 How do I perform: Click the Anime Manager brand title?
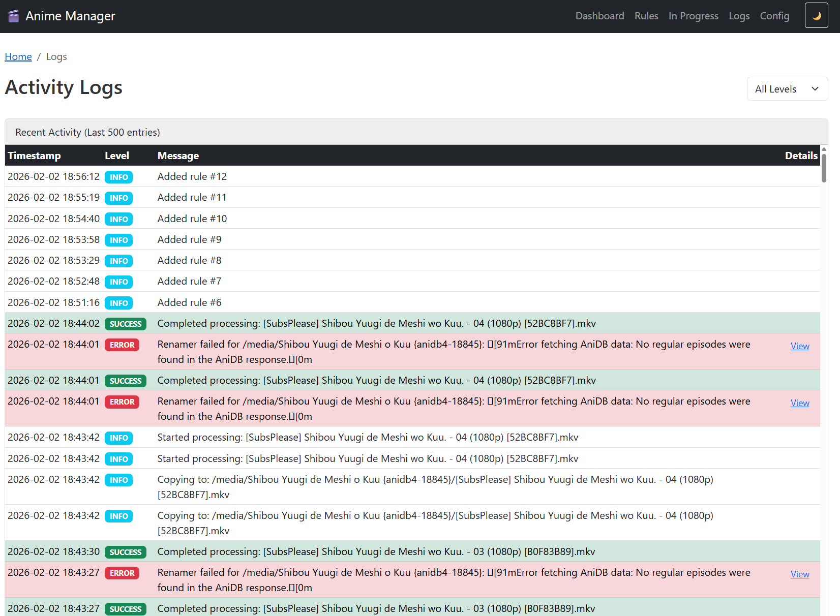(x=70, y=16)
